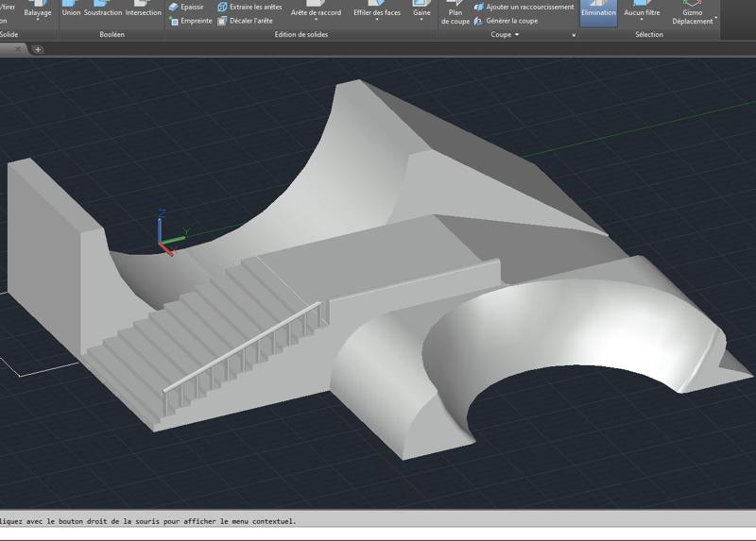The image size is (756, 541).
Task: Open the Aucun filtre dropdown
Action: (x=641, y=19)
